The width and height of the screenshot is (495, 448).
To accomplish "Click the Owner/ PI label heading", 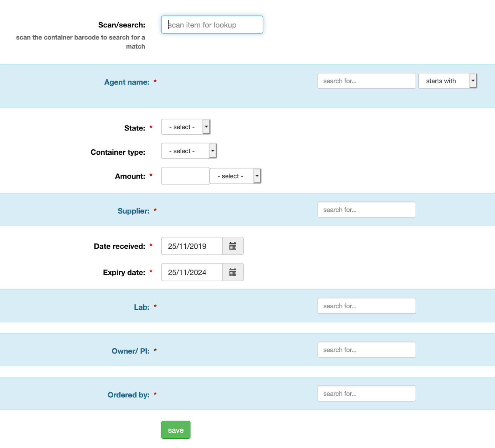I will click(130, 351).
